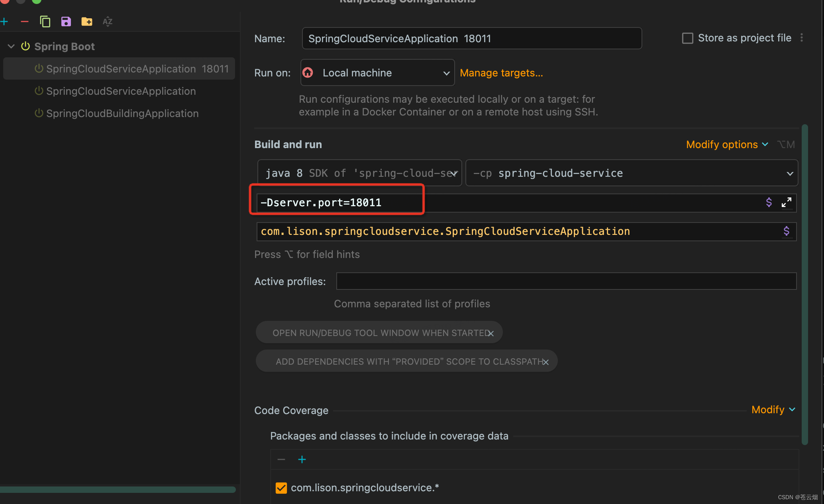Open Manage targets link
Screen dimensions: 824x504
tap(501, 73)
